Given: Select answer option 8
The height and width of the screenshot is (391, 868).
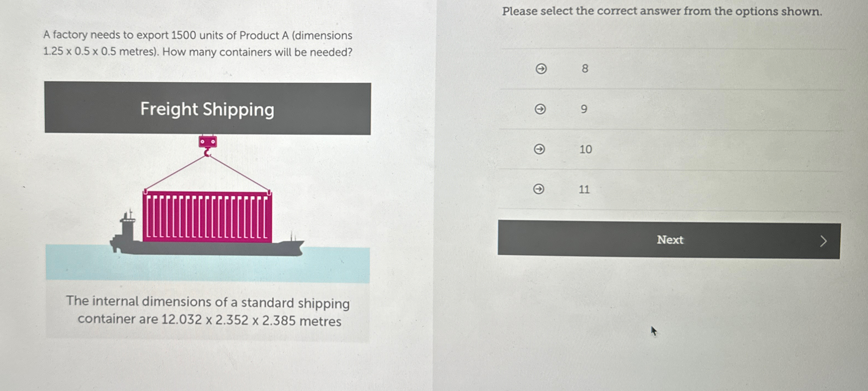Looking at the screenshot, I should [x=585, y=68].
